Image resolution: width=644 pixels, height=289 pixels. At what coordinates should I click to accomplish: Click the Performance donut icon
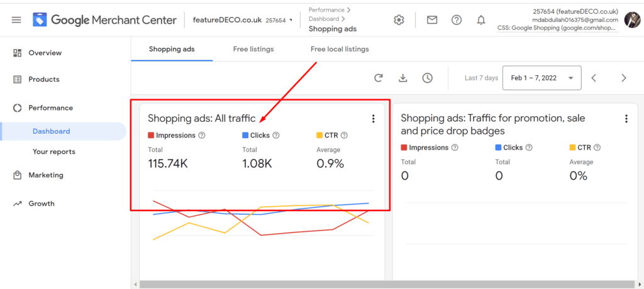click(x=17, y=108)
